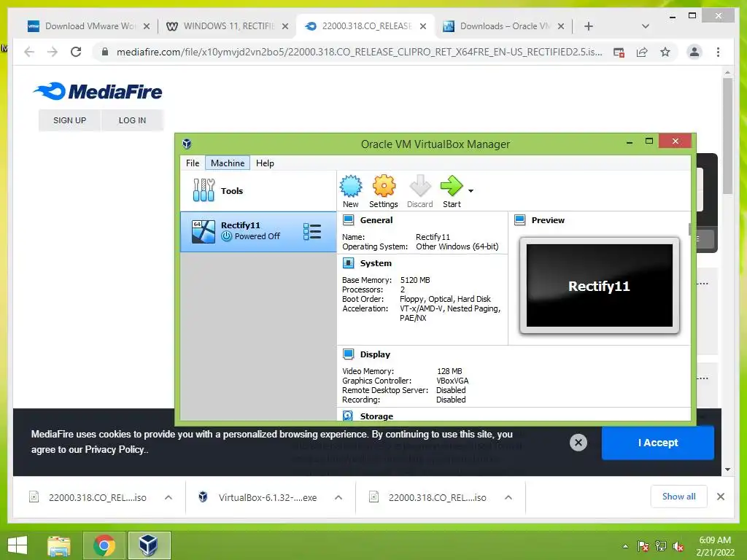Show hidden system tray icons
Viewport: 747px width, 560px height.
pyautogui.click(x=625, y=546)
